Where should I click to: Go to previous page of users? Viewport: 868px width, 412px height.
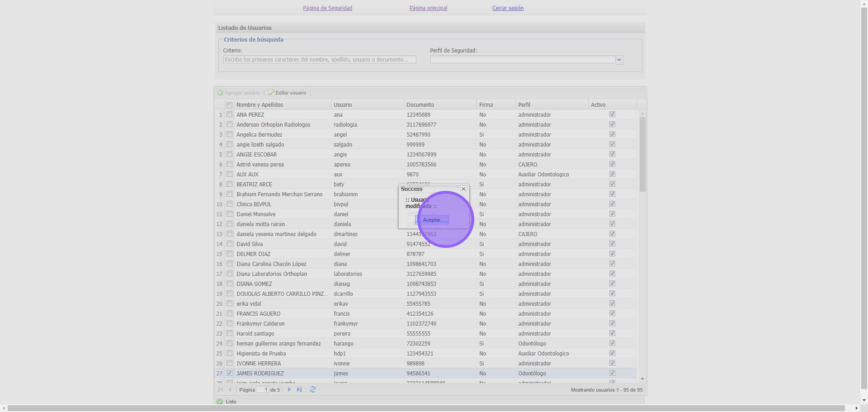click(230, 389)
